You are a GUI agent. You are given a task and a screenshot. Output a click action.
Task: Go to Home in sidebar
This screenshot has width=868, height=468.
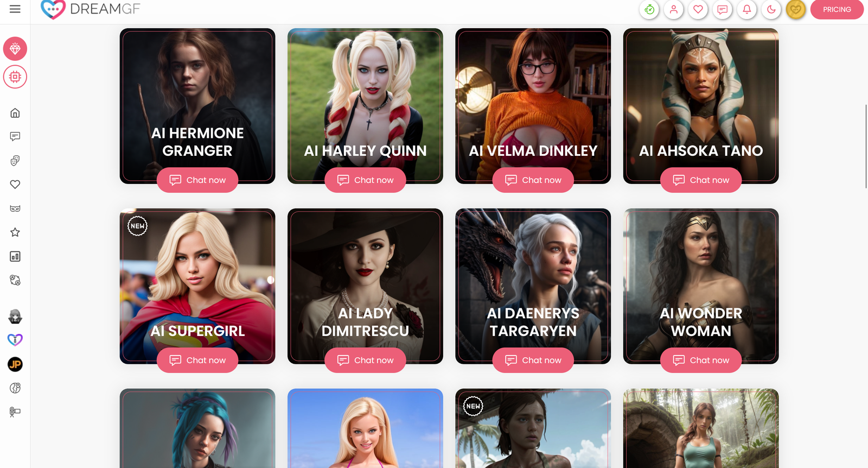click(15, 113)
